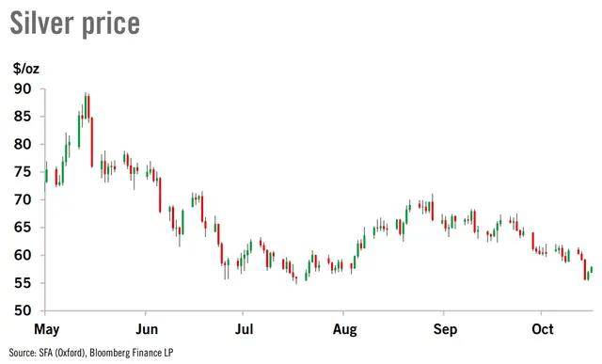Click the "Silver price" chart title
Image resolution: width=602 pixels, height=364 pixels.
[x=75, y=24]
